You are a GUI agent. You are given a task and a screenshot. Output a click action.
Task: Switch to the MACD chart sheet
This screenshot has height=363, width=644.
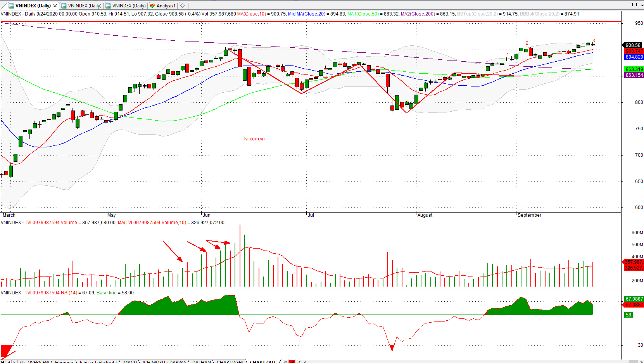point(130,361)
